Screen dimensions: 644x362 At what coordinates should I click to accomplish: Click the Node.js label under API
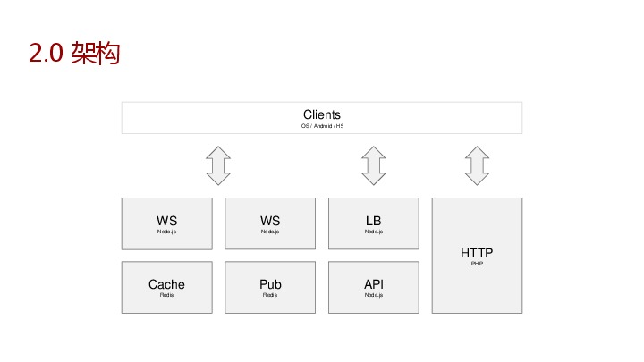(373, 295)
